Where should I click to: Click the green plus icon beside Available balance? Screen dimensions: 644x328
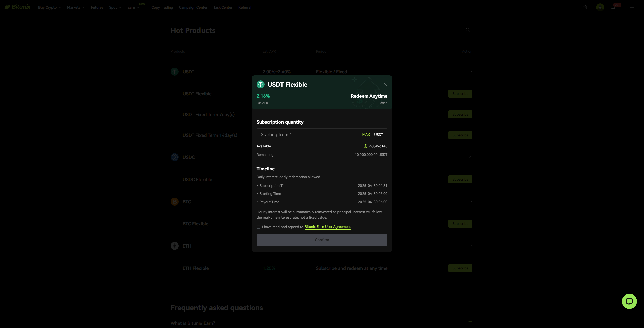[x=365, y=146]
